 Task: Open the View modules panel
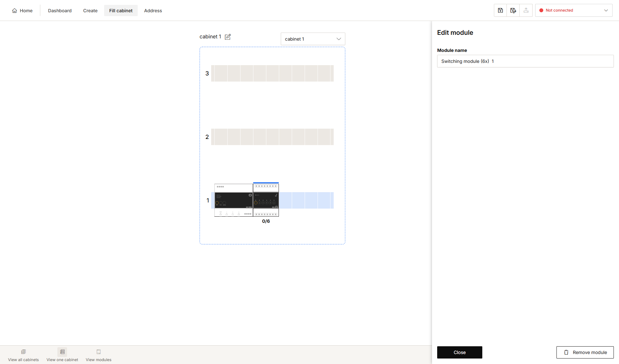click(99, 355)
